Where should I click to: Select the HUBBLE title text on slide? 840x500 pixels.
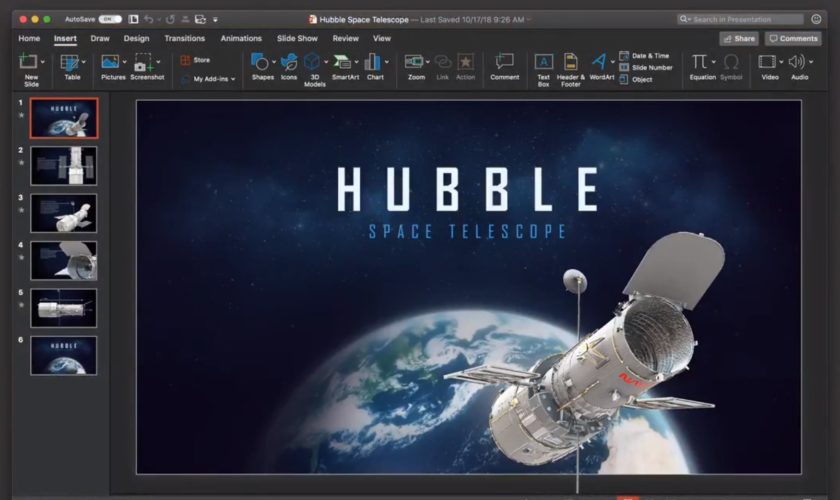[468, 190]
